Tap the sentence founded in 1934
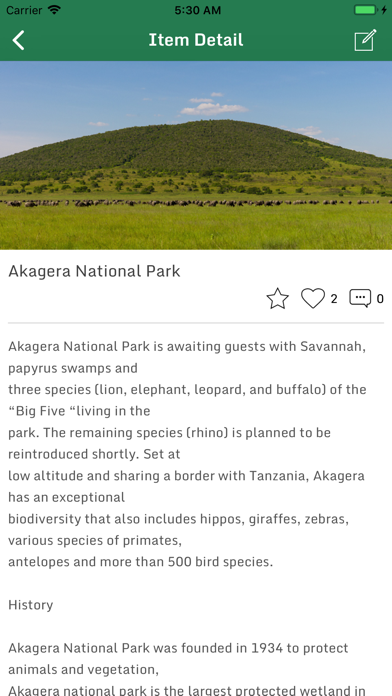Image resolution: width=392 pixels, height=696 pixels. pyautogui.click(x=178, y=648)
